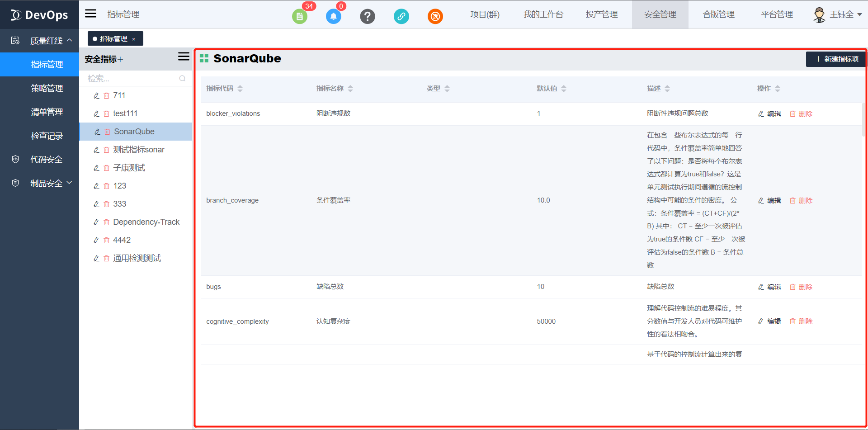Click the hamburger icon in the 安全指标 panel

pos(184,56)
